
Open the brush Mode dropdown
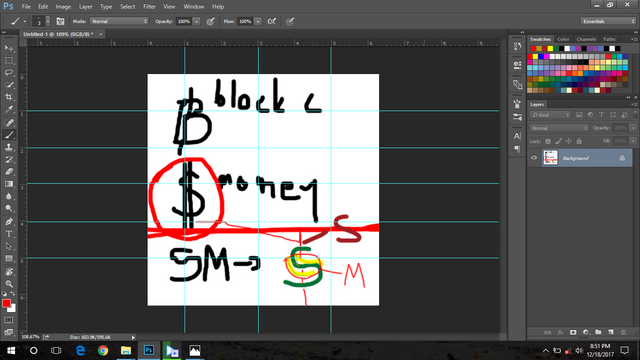click(x=119, y=21)
